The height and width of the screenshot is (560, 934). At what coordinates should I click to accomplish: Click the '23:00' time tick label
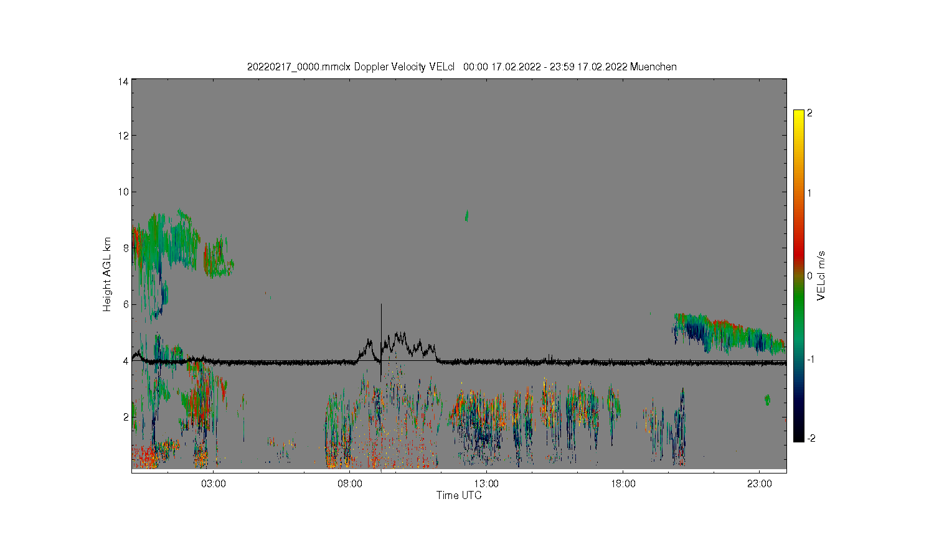pos(759,484)
